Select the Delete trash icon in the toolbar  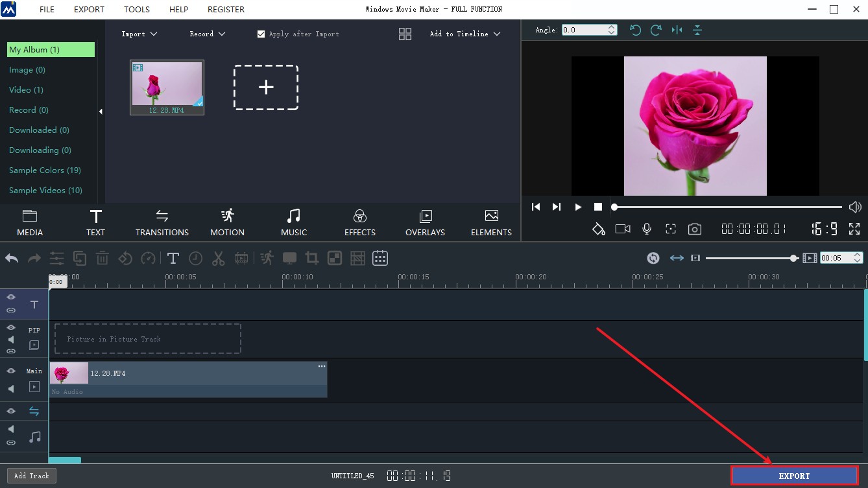point(102,258)
